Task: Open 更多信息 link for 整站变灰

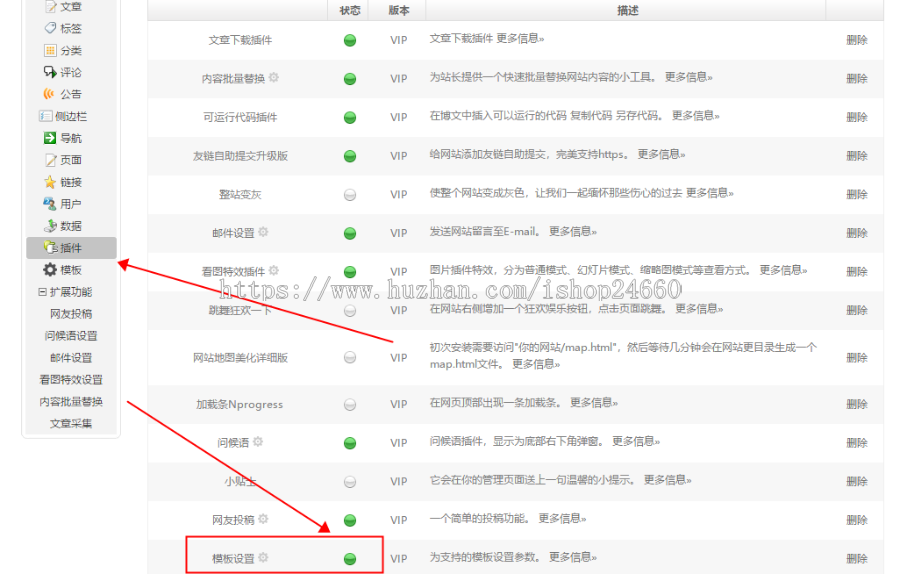Action: pyautogui.click(x=710, y=193)
